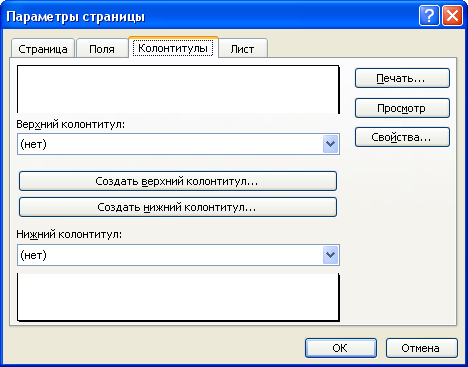
Task: Open print preview via Просмотр
Action: coord(402,108)
